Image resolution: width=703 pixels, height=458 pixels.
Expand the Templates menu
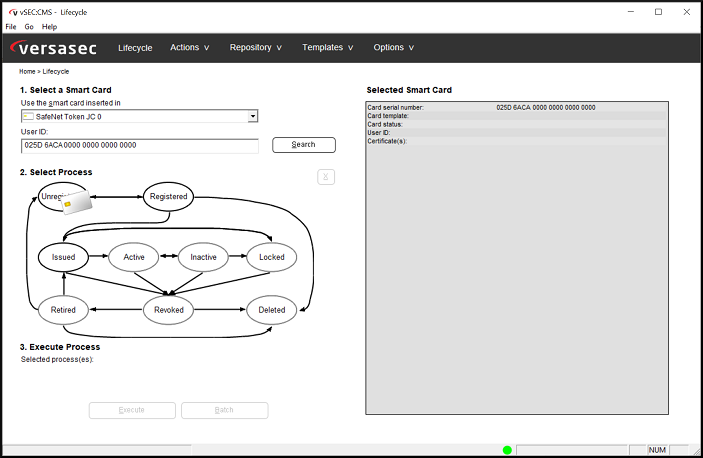pos(328,48)
